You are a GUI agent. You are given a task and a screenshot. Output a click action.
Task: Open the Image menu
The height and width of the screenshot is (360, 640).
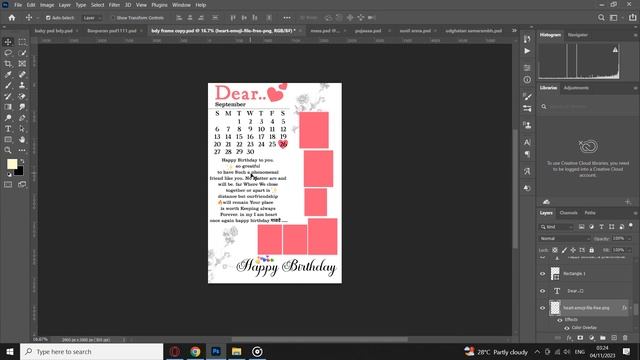pos(47,5)
